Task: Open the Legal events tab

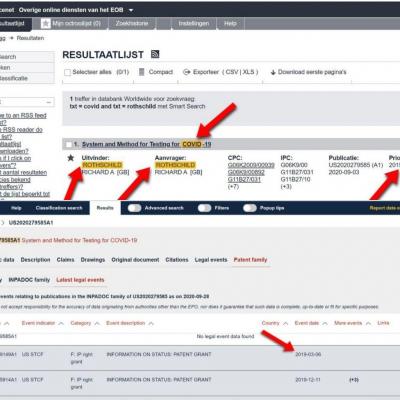Action: [211, 260]
